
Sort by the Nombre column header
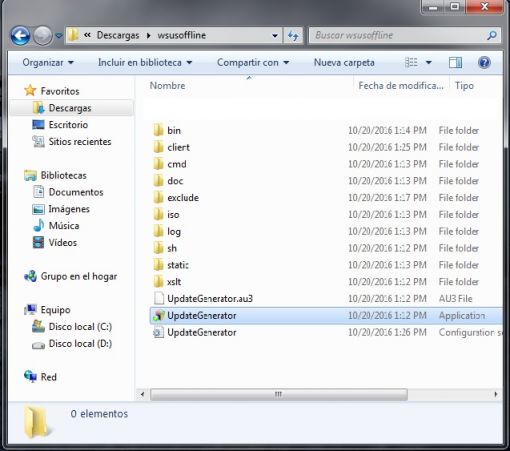tap(167, 86)
